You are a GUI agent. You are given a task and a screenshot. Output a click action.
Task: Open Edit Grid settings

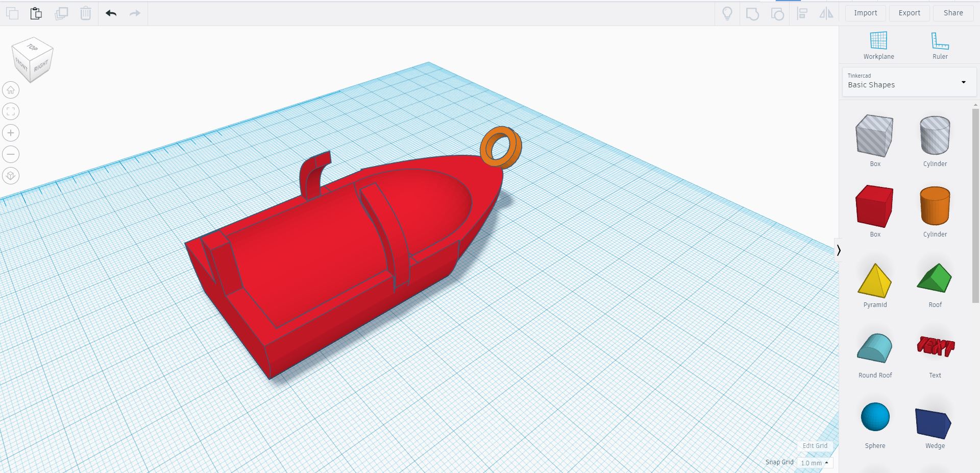pyautogui.click(x=815, y=445)
